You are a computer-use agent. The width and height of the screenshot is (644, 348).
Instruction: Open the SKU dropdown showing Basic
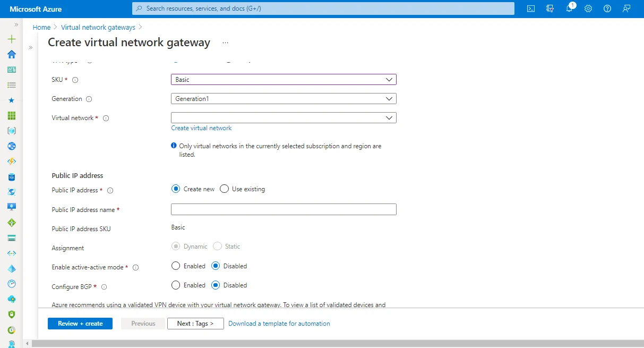[x=284, y=79]
